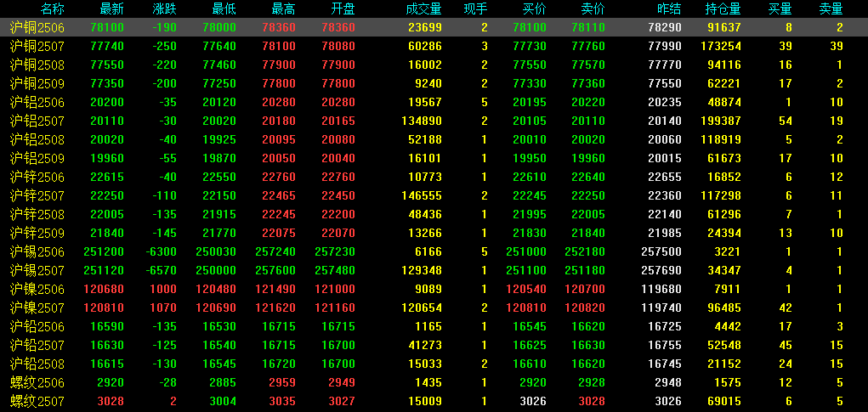Click previous settlement 257690 for 沪锡2507
The width and height of the screenshot is (868, 412).
(661, 270)
